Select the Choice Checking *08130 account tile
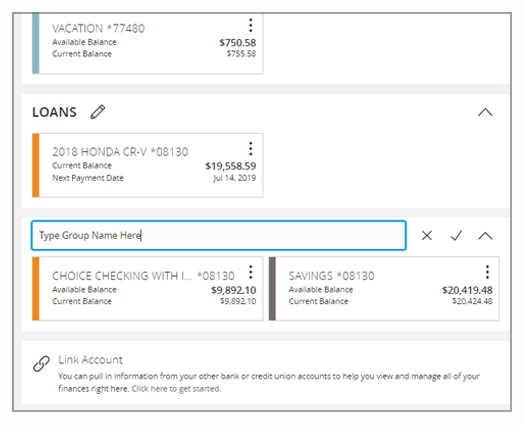This screenshot has width=525, height=425. 147,289
